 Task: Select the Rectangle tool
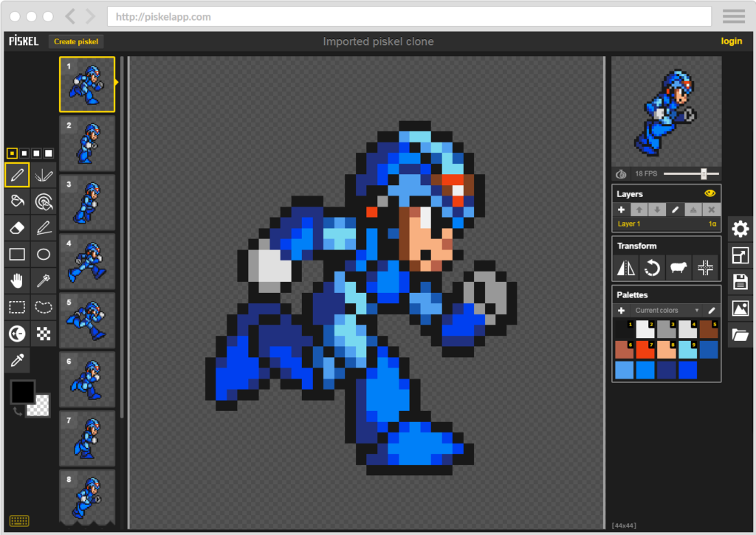coord(16,254)
